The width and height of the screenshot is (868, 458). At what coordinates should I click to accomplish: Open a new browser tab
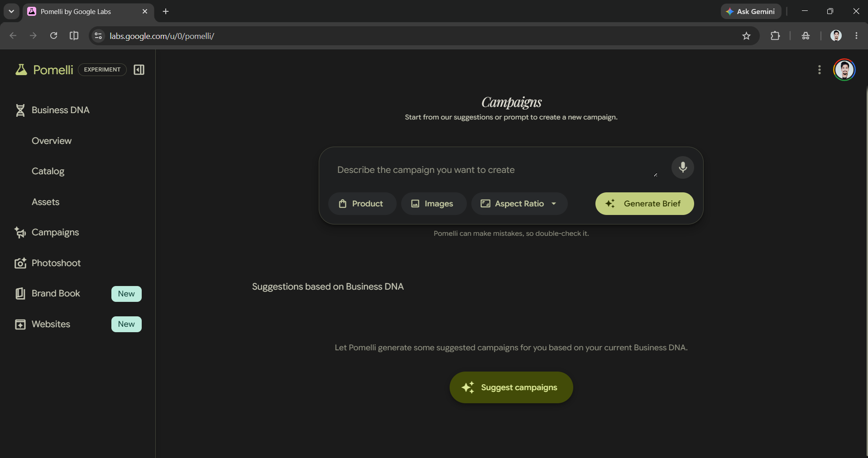(166, 11)
